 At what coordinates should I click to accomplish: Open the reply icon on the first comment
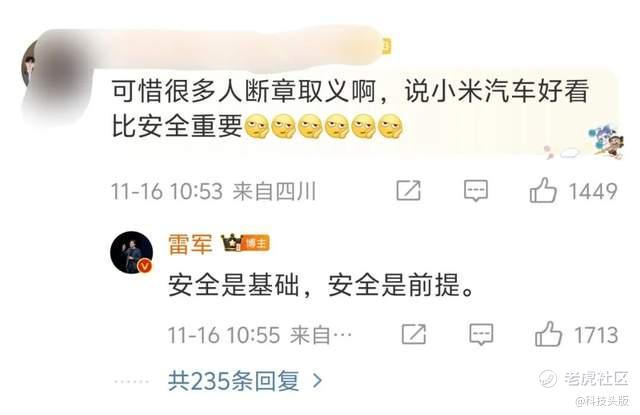(x=476, y=191)
